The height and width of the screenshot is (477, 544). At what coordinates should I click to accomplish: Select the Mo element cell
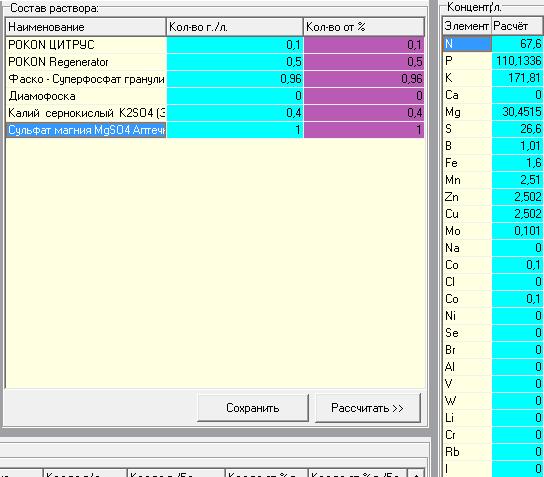(x=467, y=231)
